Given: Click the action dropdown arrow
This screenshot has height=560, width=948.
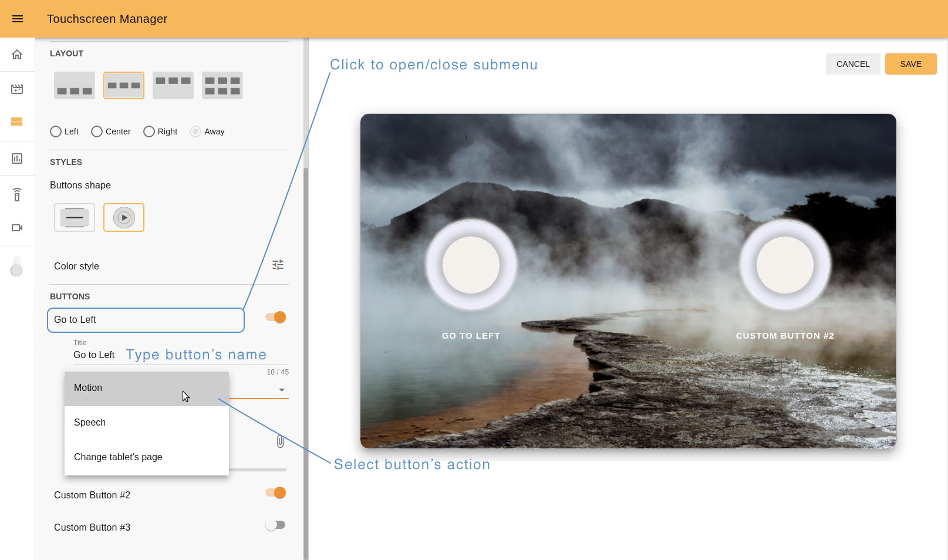Looking at the screenshot, I should click(x=282, y=390).
